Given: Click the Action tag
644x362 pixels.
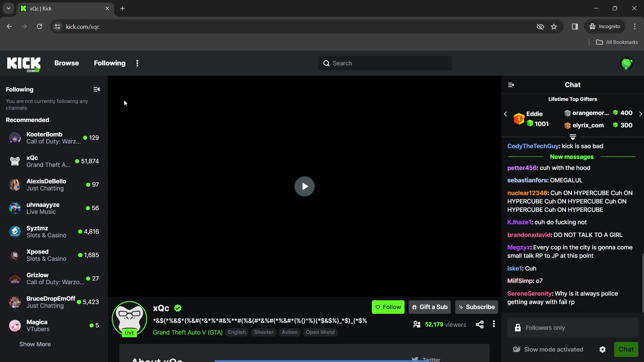Looking at the screenshot, I should [x=289, y=332].
